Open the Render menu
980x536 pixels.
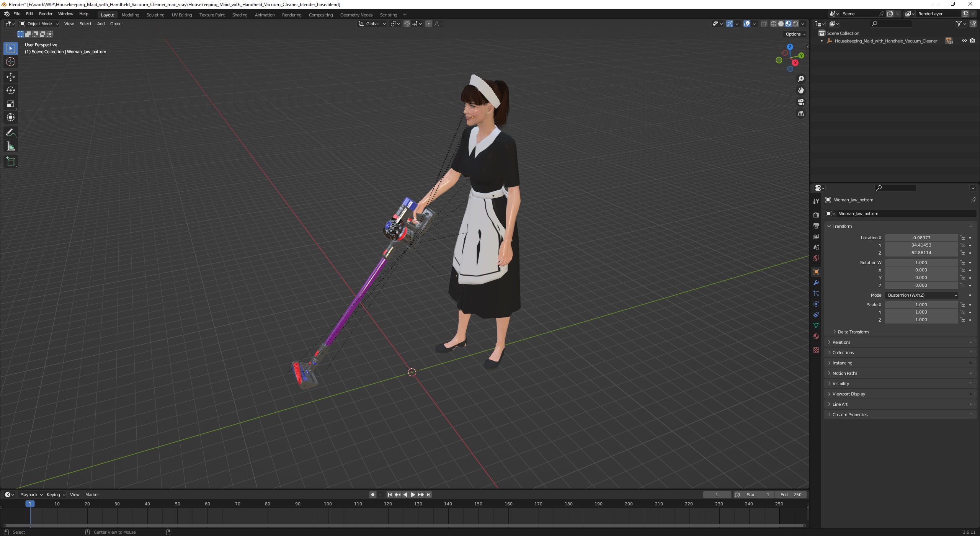[46, 14]
